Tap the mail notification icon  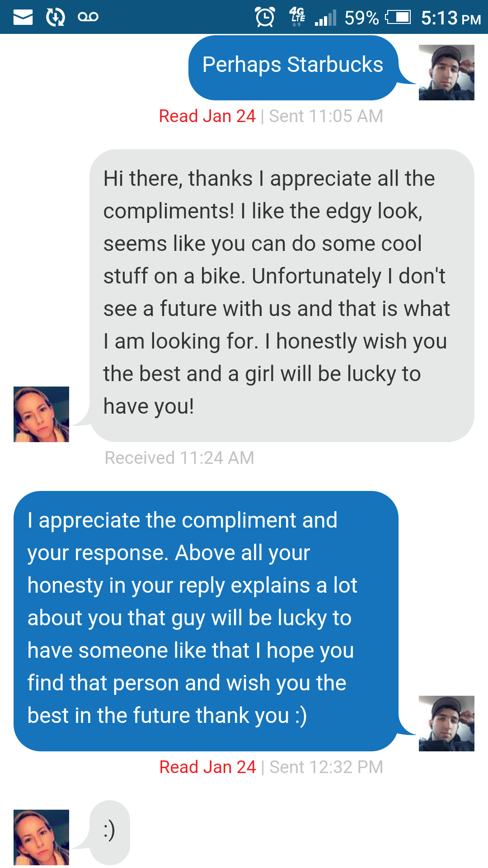[x=23, y=18]
